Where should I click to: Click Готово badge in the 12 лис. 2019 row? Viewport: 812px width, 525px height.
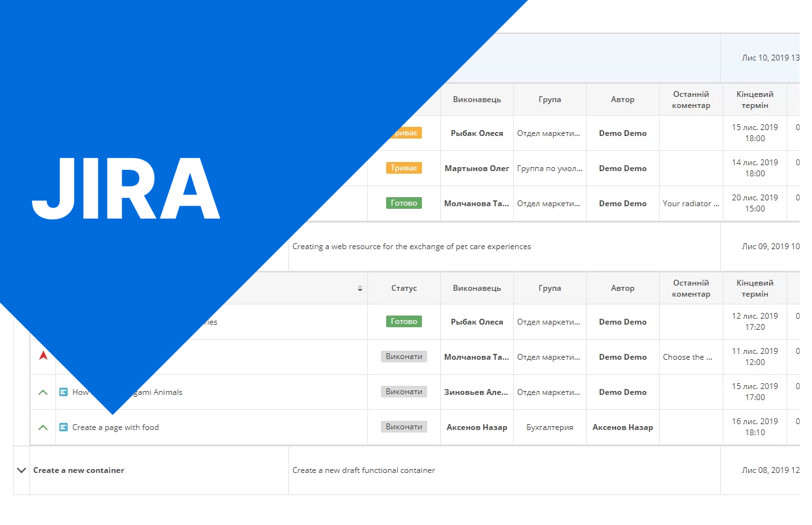tap(404, 321)
